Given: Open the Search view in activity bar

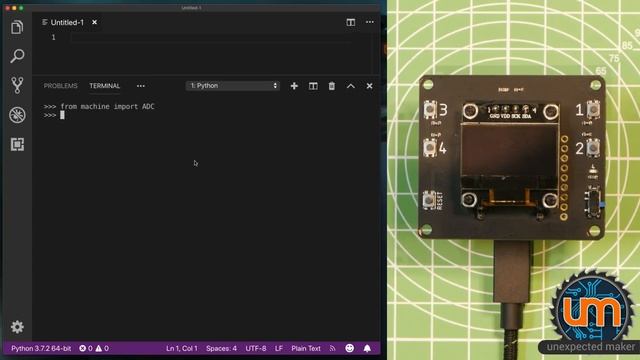Looking at the screenshot, I should click(x=17, y=56).
